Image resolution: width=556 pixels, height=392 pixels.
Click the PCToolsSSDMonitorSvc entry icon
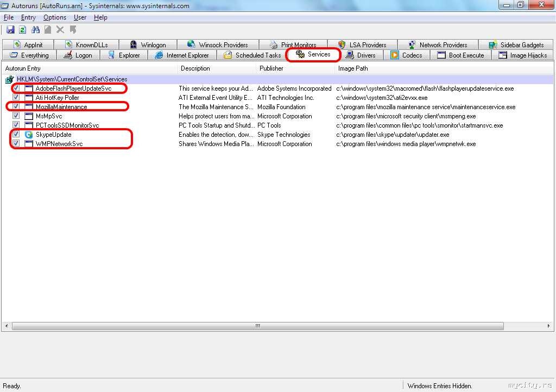point(29,125)
